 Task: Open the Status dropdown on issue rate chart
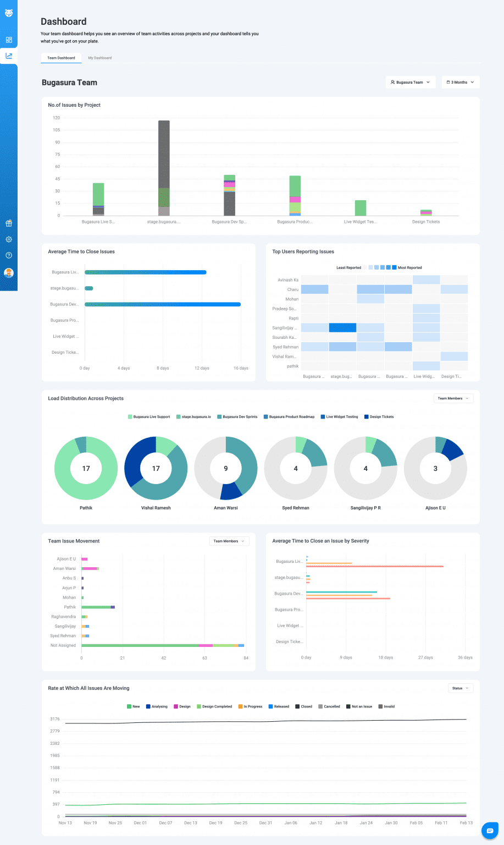click(x=460, y=688)
